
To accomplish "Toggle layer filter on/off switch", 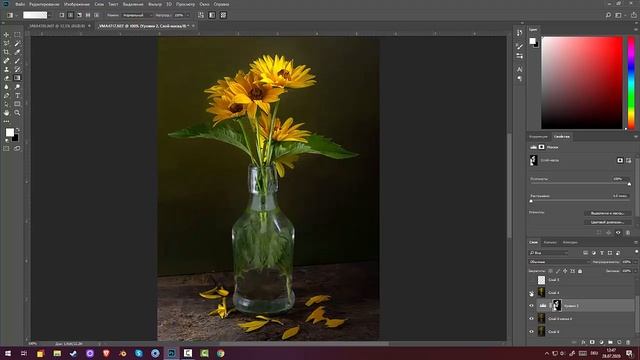I will 636,252.
